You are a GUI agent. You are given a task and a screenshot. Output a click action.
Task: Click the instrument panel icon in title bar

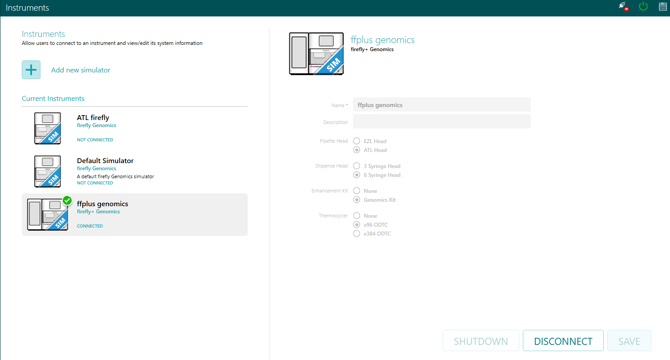pos(663,6)
